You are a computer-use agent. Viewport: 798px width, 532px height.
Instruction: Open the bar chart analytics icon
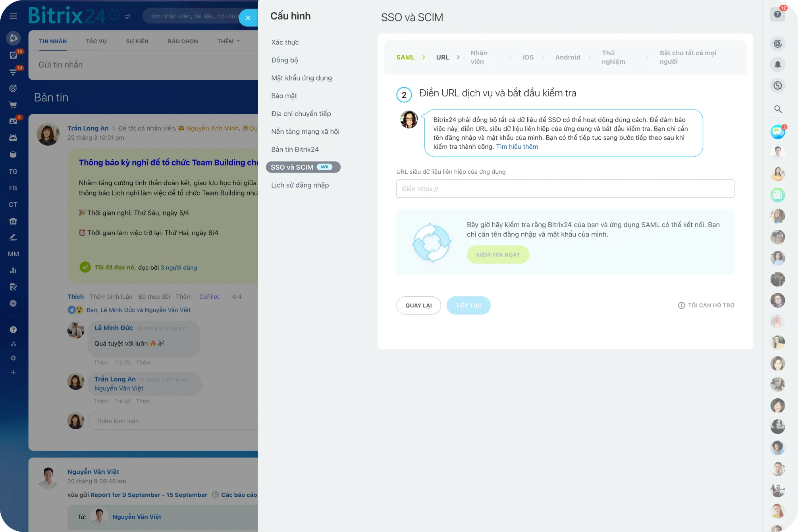[13, 271]
